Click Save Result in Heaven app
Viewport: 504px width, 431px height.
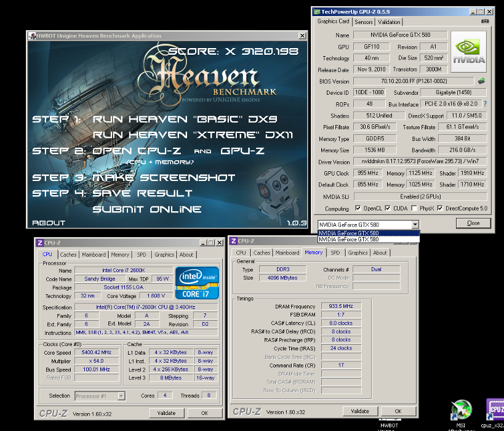click(x=142, y=193)
